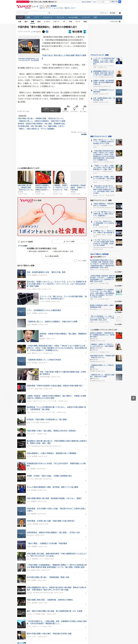Open 購入履歴 link
Screen dimensions: 138x644
[x=112, y=13]
